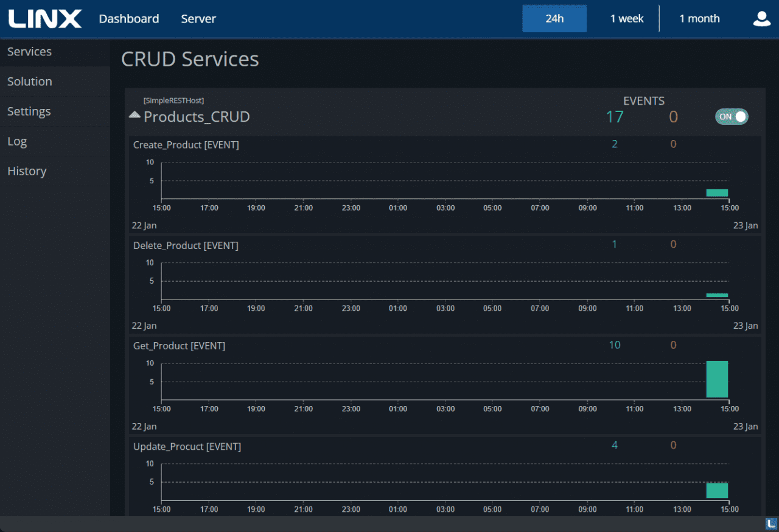This screenshot has height=532, width=779.
Task: Click the LINX logo icon
Action: coord(45,18)
